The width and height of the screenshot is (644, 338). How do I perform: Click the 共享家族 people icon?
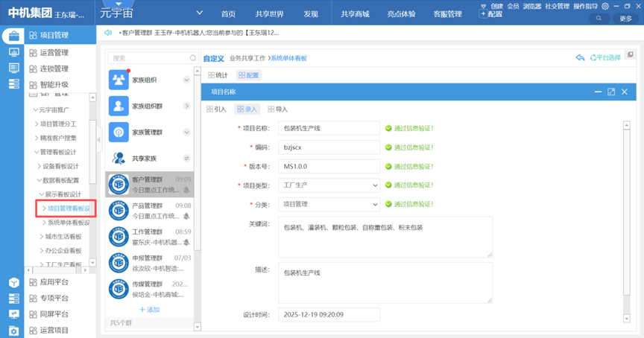point(118,158)
